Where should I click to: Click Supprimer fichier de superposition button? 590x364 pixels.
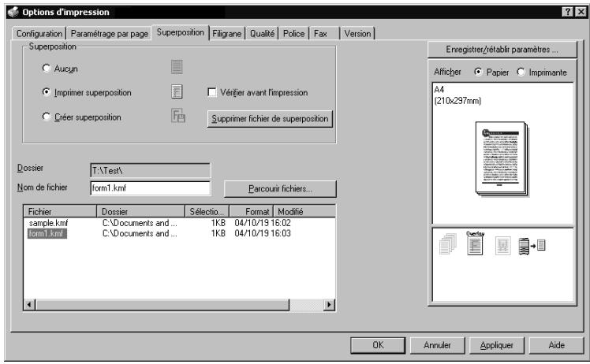[x=270, y=119]
